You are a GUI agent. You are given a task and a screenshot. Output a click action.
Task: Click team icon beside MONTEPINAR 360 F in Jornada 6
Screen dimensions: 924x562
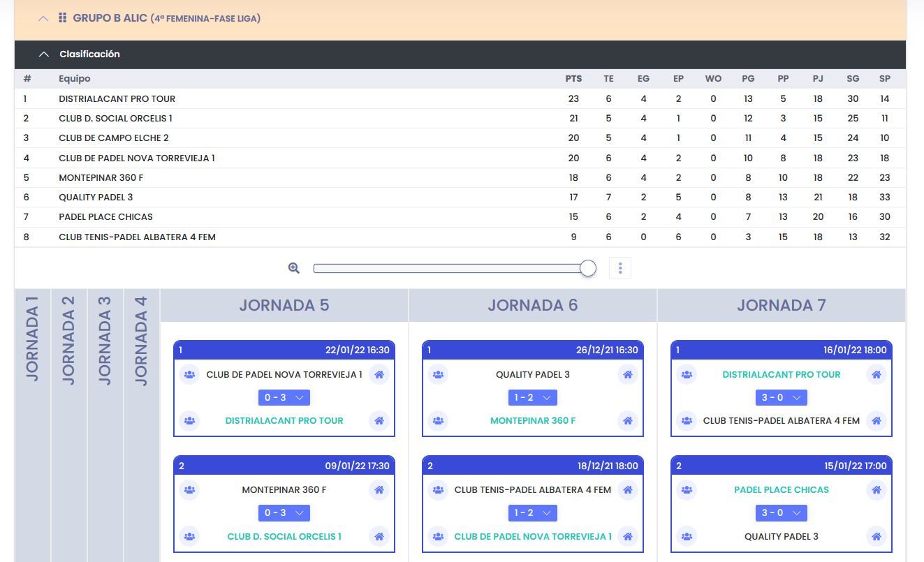pos(438,421)
